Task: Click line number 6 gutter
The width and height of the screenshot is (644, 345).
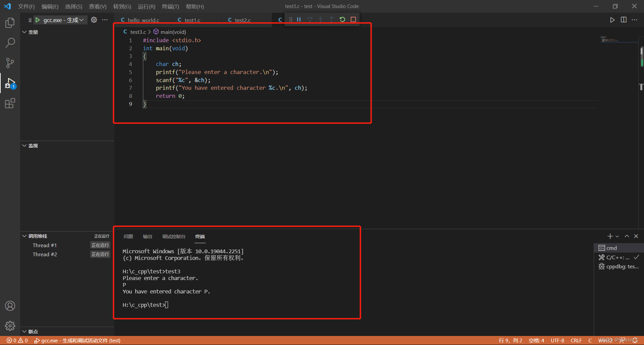Action: point(130,80)
